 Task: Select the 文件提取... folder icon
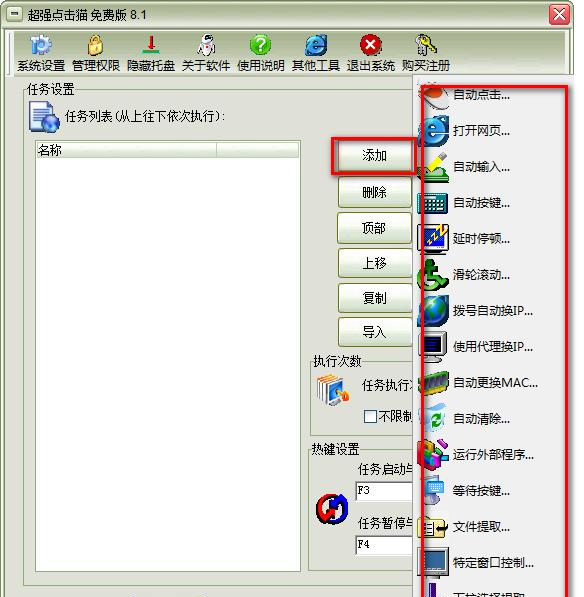coord(432,527)
